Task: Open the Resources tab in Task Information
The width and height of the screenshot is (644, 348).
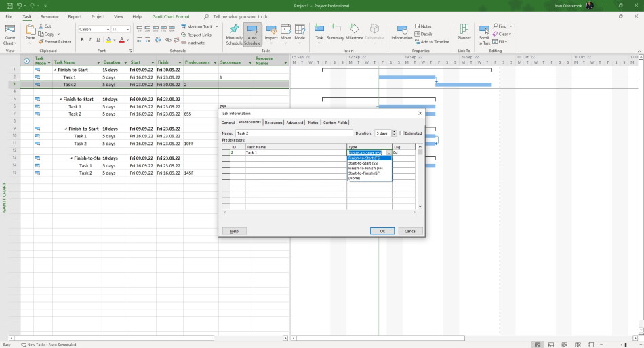Action: coord(274,123)
